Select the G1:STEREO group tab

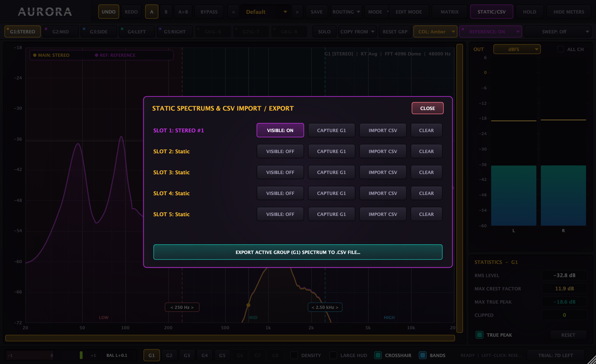point(23,32)
